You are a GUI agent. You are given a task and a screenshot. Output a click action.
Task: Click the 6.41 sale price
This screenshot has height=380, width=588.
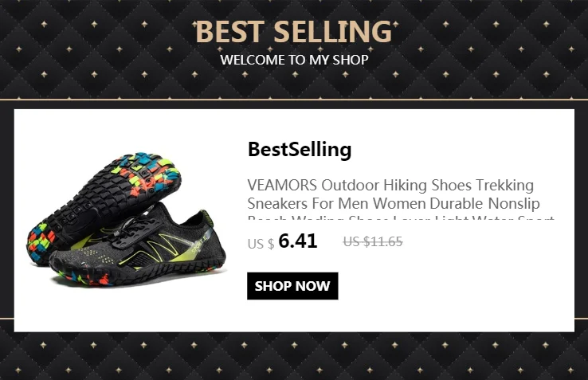[x=298, y=241]
